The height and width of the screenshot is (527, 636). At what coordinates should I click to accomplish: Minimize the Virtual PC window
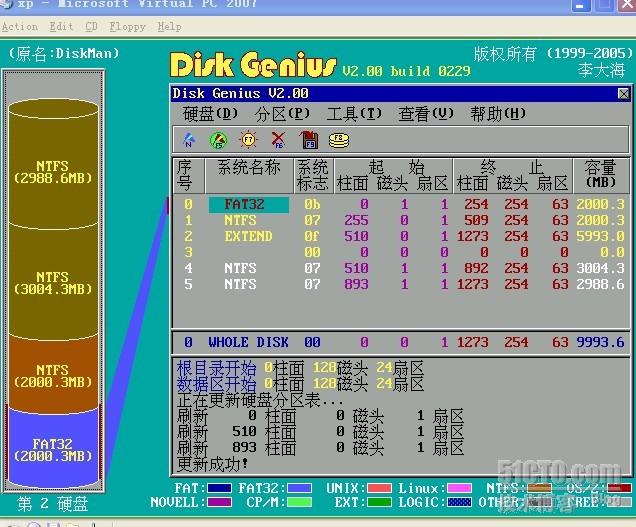580,6
